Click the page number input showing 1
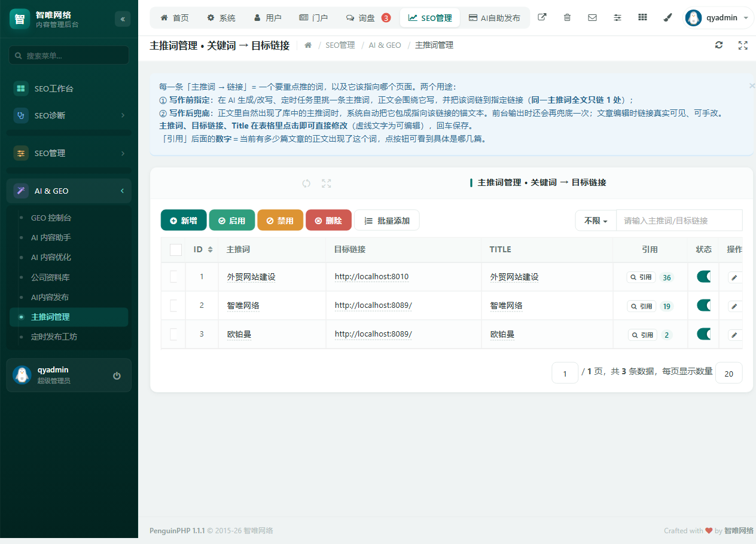This screenshot has width=756, height=544. [565, 373]
